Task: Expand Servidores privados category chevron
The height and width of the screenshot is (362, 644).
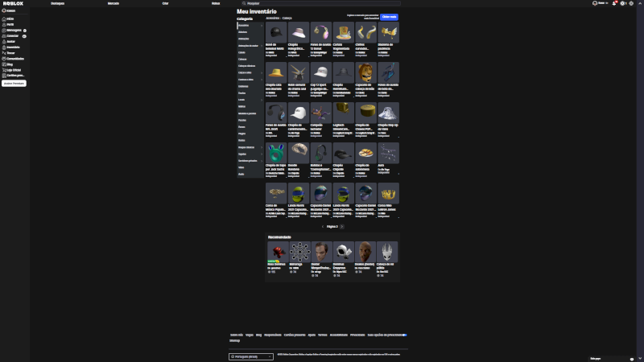Action: tap(262, 161)
